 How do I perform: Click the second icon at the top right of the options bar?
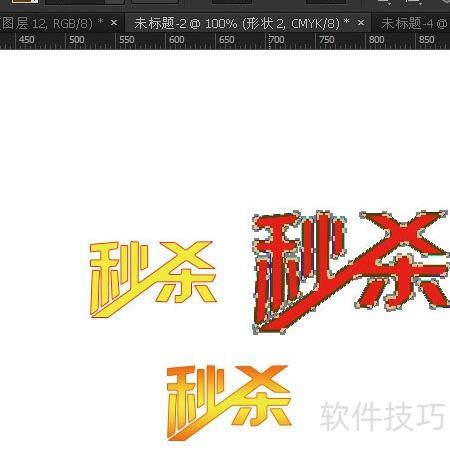point(413,2)
